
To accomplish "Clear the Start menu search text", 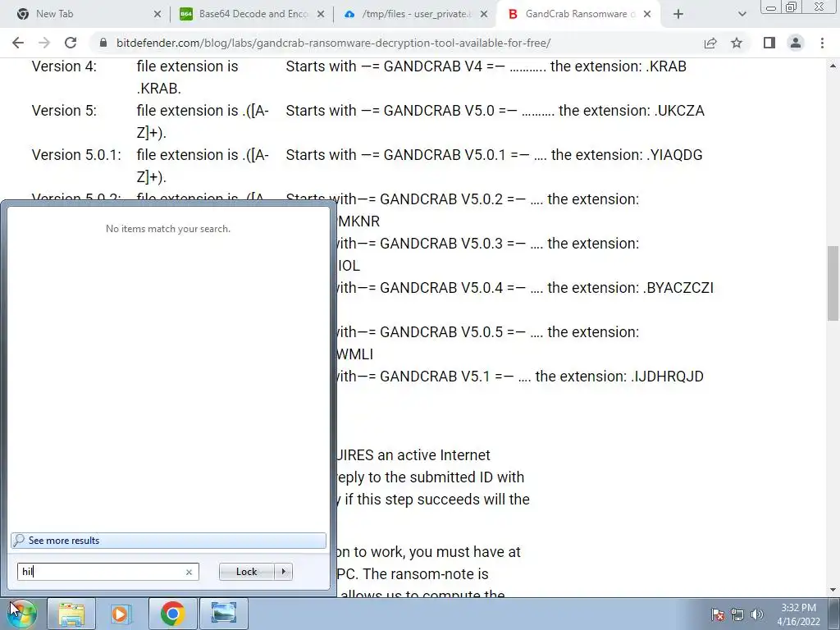I will tap(189, 572).
